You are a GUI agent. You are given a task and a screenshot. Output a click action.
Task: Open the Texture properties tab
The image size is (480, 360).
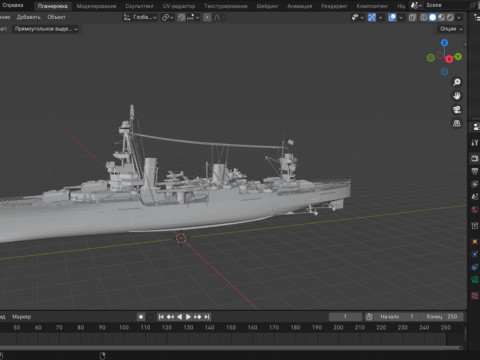point(475,295)
